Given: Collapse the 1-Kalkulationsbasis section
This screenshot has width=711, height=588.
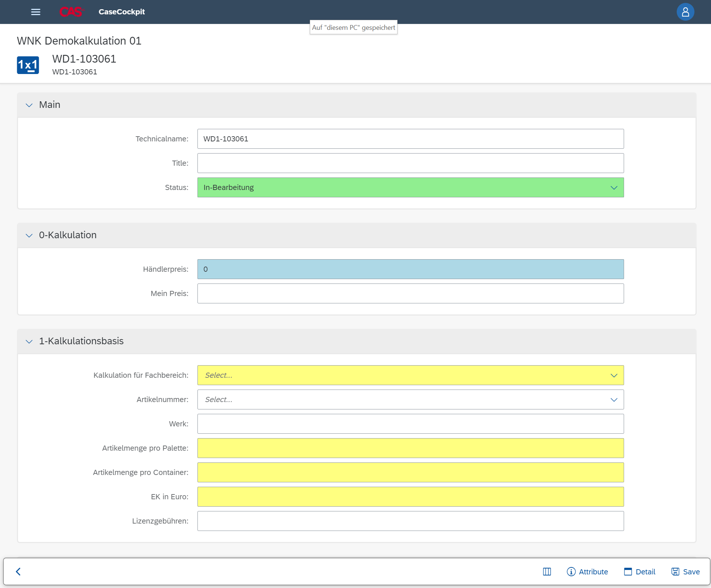Looking at the screenshot, I should click(29, 341).
